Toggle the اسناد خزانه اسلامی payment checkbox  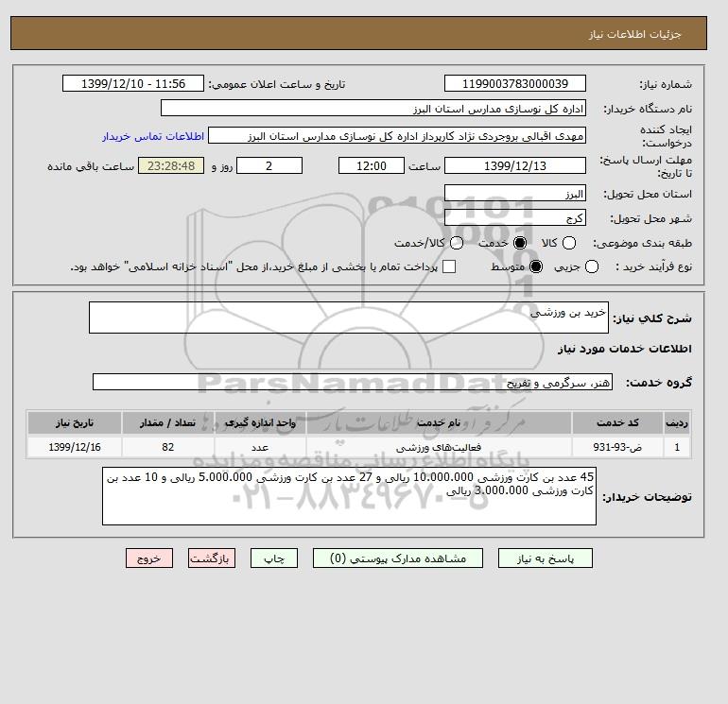click(449, 266)
